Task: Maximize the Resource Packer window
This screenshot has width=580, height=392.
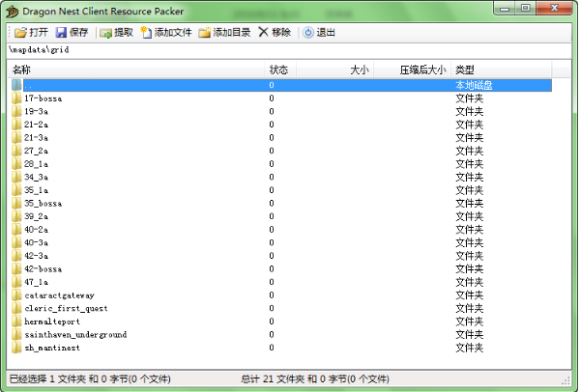Action: click(x=526, y=9)
